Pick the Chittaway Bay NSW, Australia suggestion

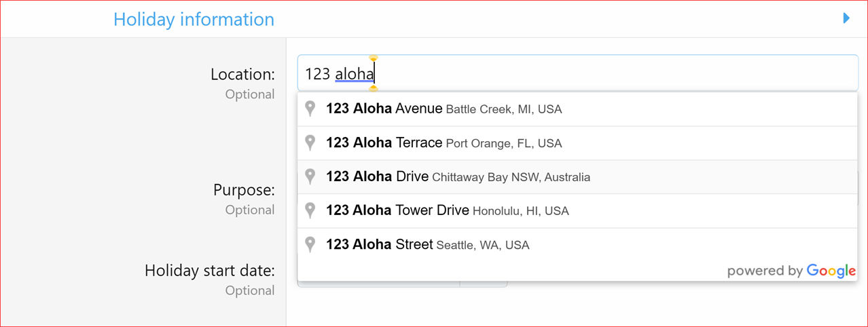(458, 177)
